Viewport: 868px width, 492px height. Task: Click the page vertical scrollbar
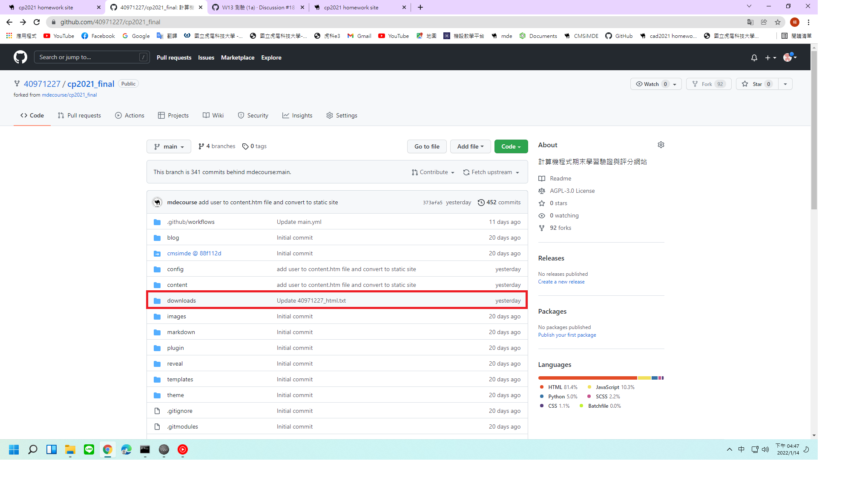(814, 130)
